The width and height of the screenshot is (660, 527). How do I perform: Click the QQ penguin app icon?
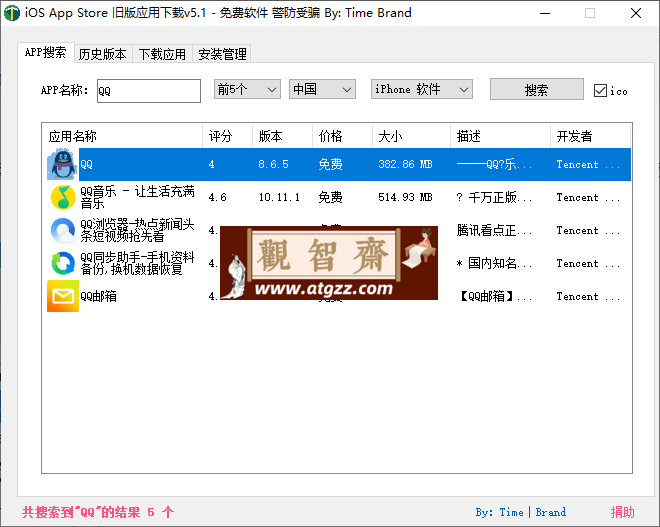point(63,164)
